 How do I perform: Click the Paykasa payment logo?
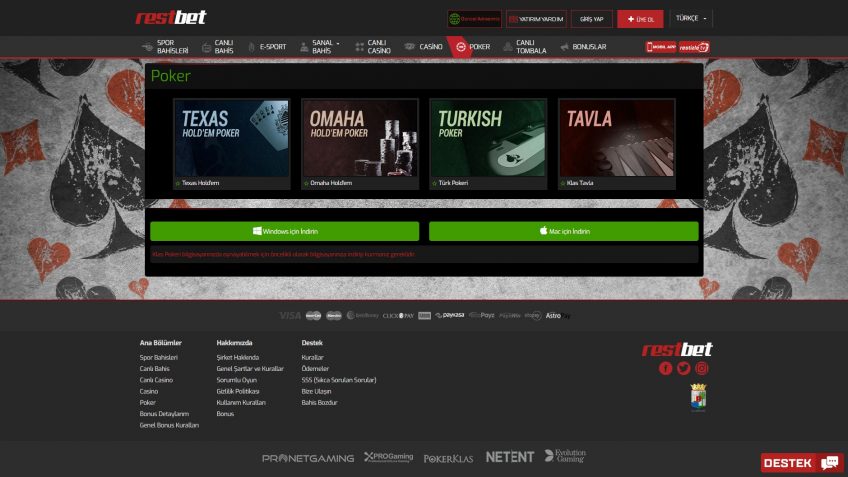(449, 315)
